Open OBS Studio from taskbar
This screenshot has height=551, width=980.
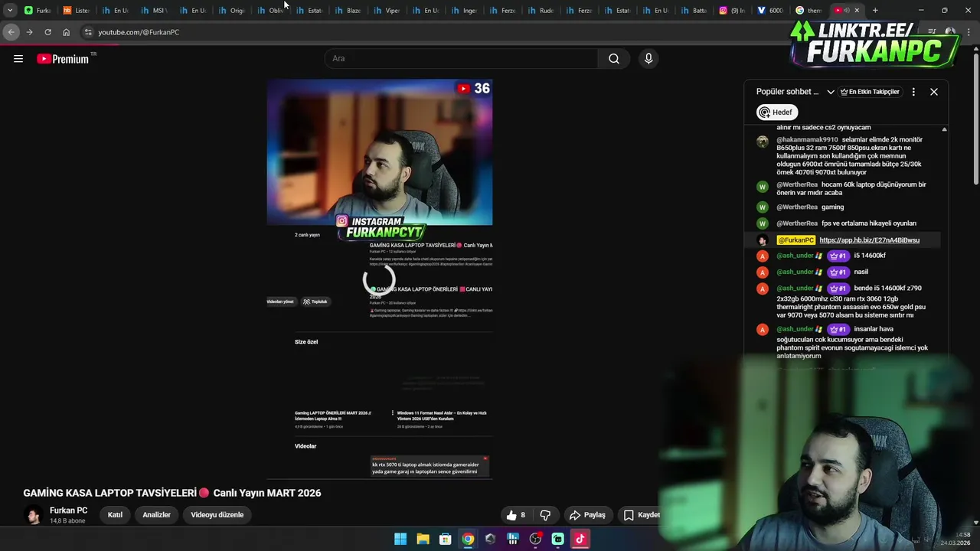pyautogui.click(x=535, y=539)
